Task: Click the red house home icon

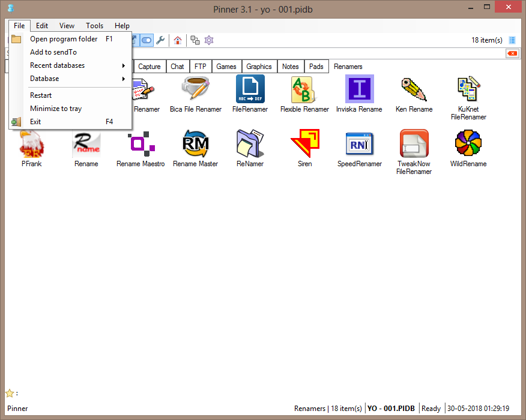Action: click(178, 40)
